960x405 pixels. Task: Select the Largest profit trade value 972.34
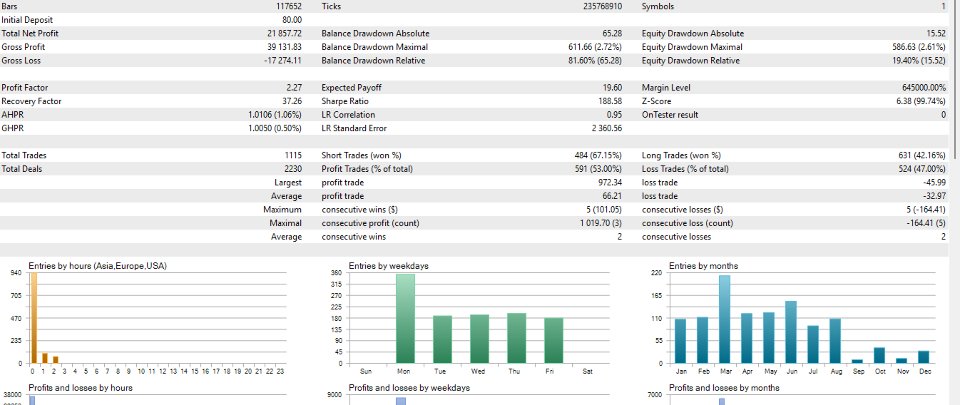click(610, 182)
